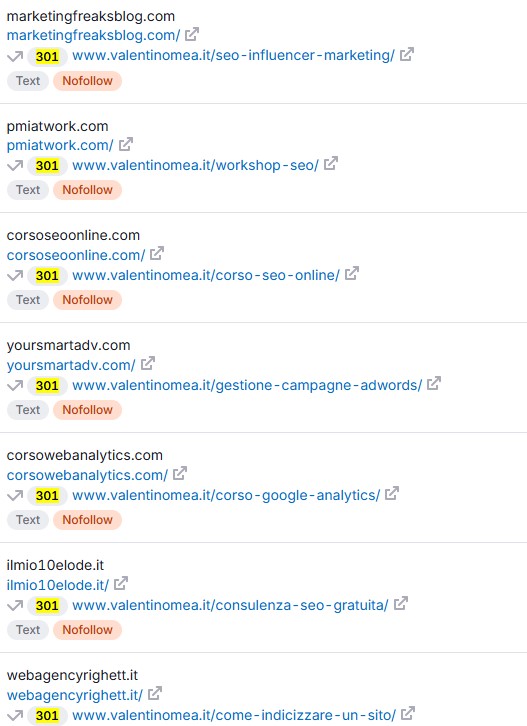Open valentinomea.it/come-indicizzare-un-sito/ link

(x=234, y=715)
